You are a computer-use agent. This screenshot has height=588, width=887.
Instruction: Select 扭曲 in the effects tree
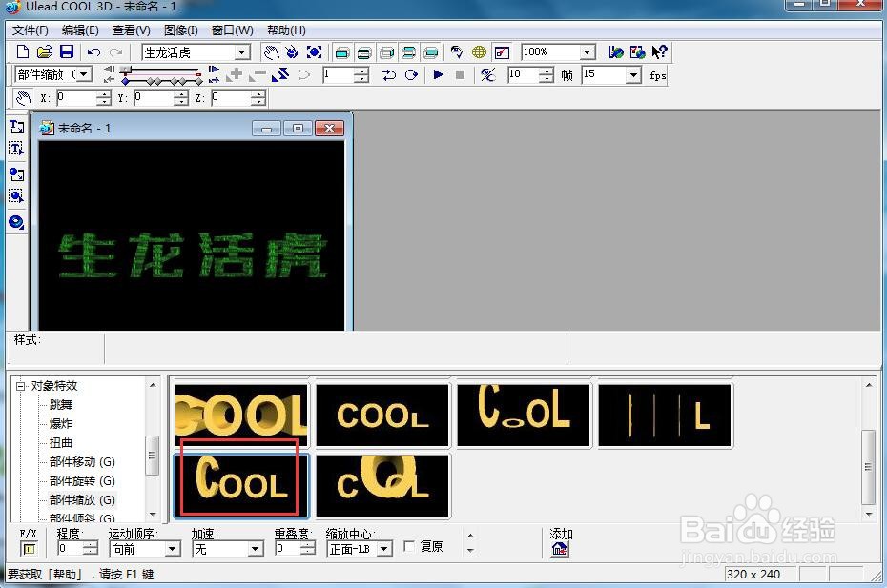(61, 443)
